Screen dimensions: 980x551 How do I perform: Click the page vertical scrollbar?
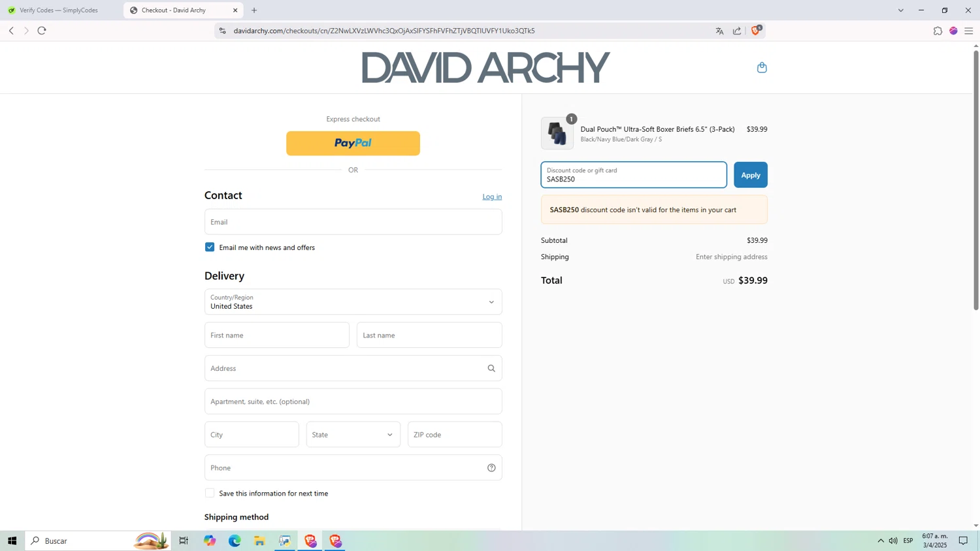click(x=976, y=180)
